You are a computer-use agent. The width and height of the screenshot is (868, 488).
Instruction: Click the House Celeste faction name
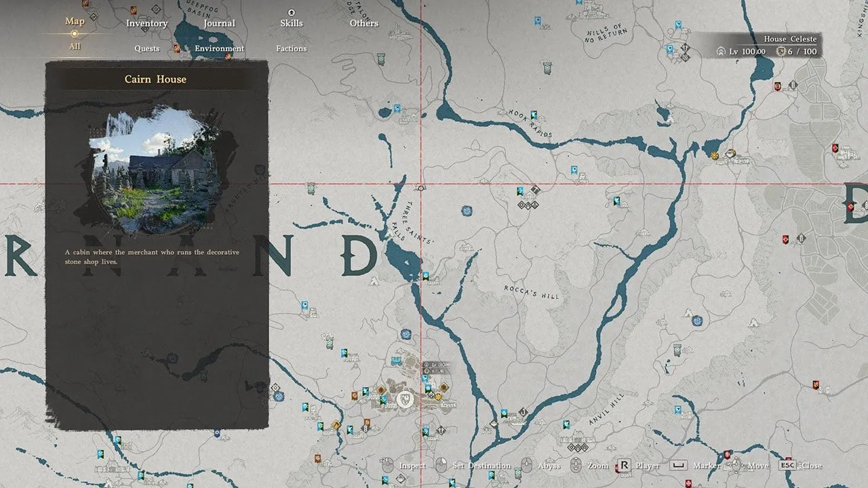(x=790, y=39)
